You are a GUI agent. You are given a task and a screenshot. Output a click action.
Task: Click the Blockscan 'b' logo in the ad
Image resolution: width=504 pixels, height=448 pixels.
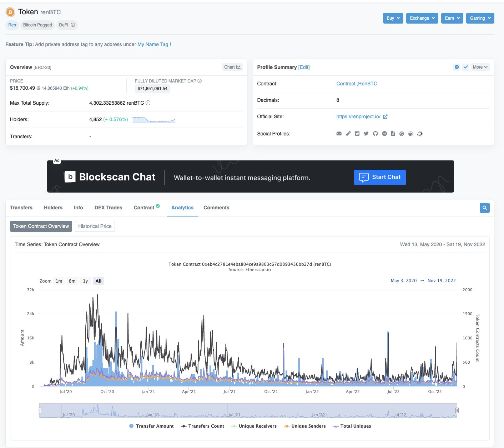[70, 177]
